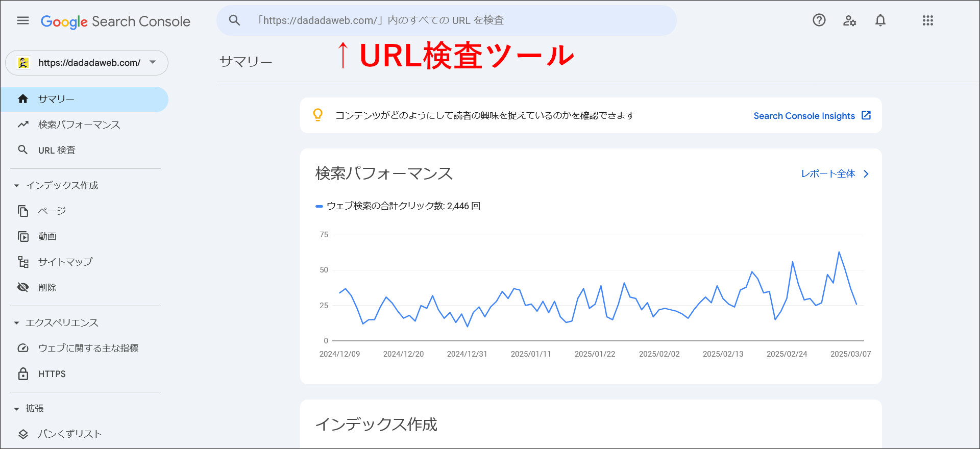Select サマリー in the sidebar

[84, 99]
